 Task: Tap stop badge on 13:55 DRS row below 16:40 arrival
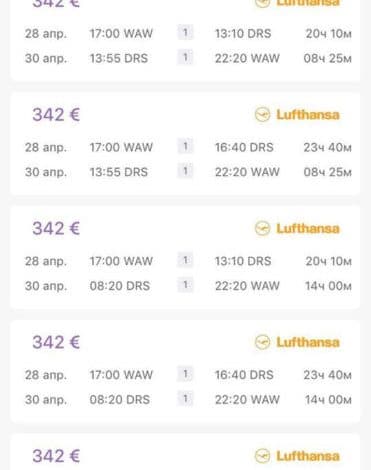[x=185, y=171]
